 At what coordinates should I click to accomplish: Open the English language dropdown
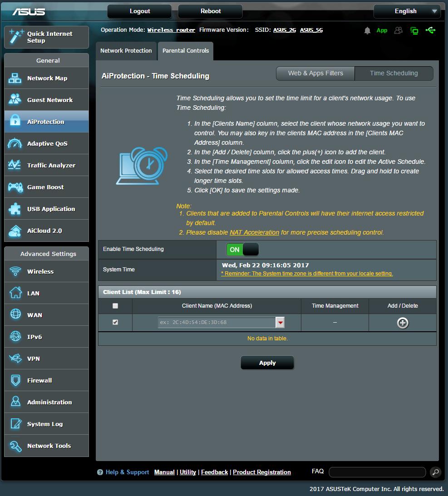(407, 11)
